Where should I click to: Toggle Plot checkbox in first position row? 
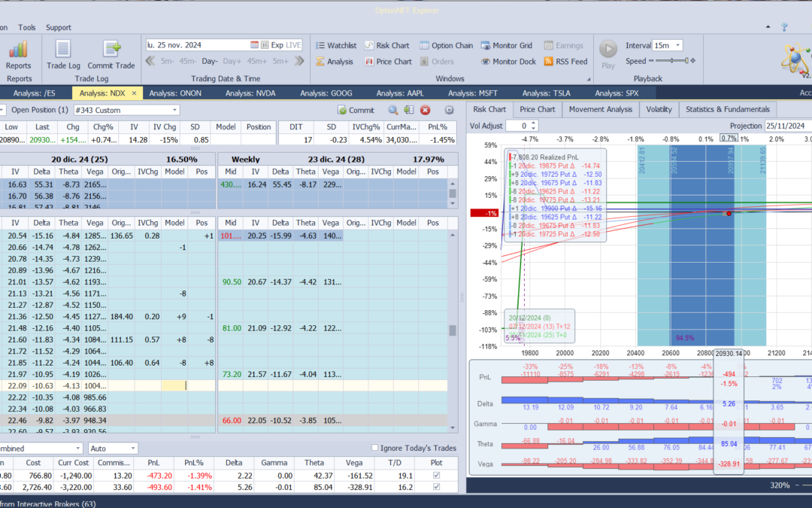click(x=437, y=476)
